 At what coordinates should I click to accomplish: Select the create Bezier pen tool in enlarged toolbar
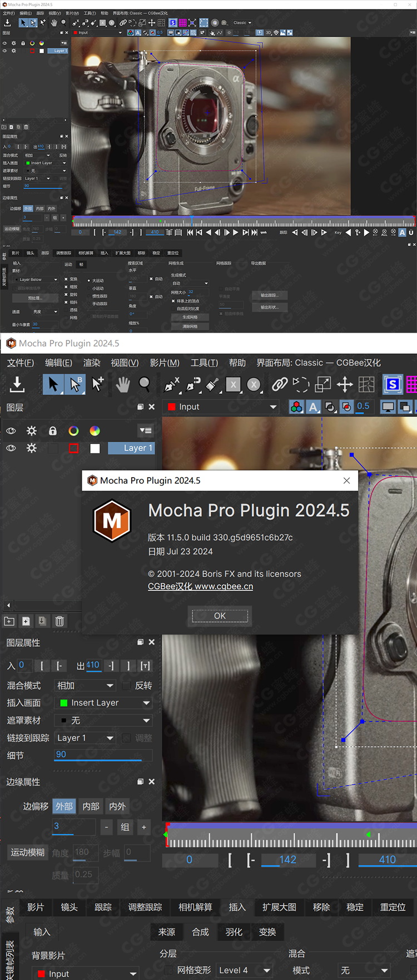[193, 384]
